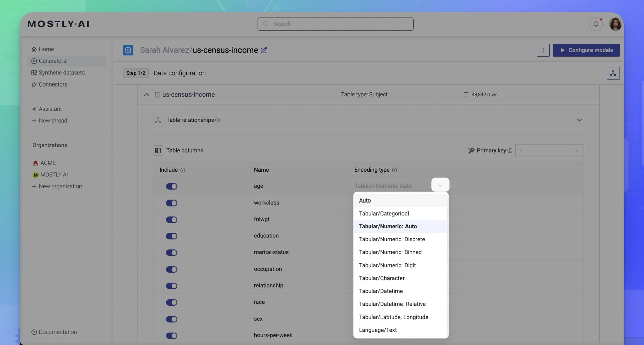Expand the Table relationships section
The image size is (644, 345).
579,120
